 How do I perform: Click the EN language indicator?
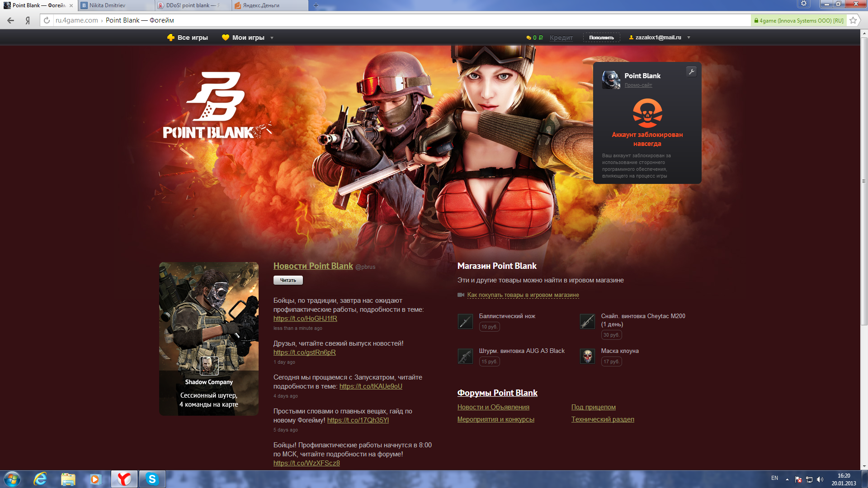(x=774, y=478)
